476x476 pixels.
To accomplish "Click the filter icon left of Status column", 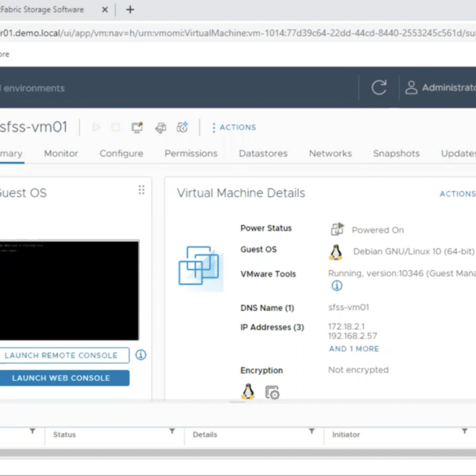I will [33, 431].
